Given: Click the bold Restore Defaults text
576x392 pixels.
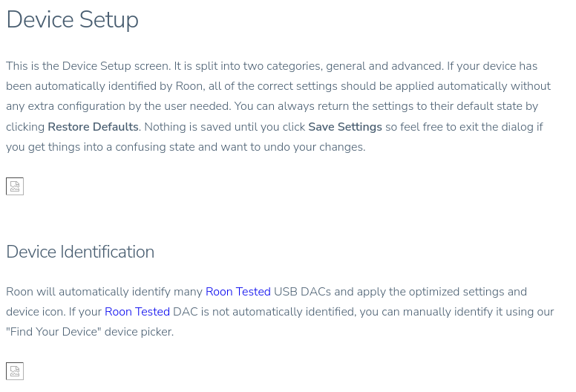Looking at the screenshot, I should pos(93,127).
